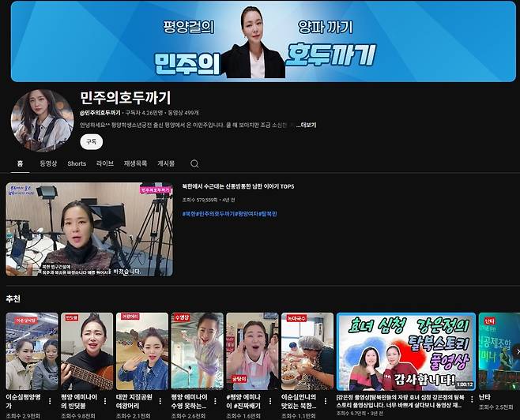The height and width of the screenshot is (420, 520).
Task: Expand channel description with 더보기
Action: 306,126
